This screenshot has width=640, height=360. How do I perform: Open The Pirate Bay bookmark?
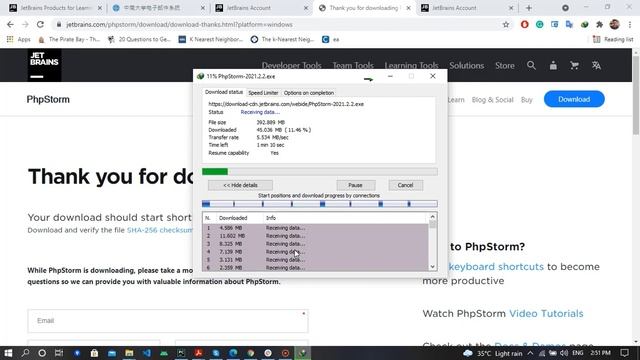click(x=69, y=40)
